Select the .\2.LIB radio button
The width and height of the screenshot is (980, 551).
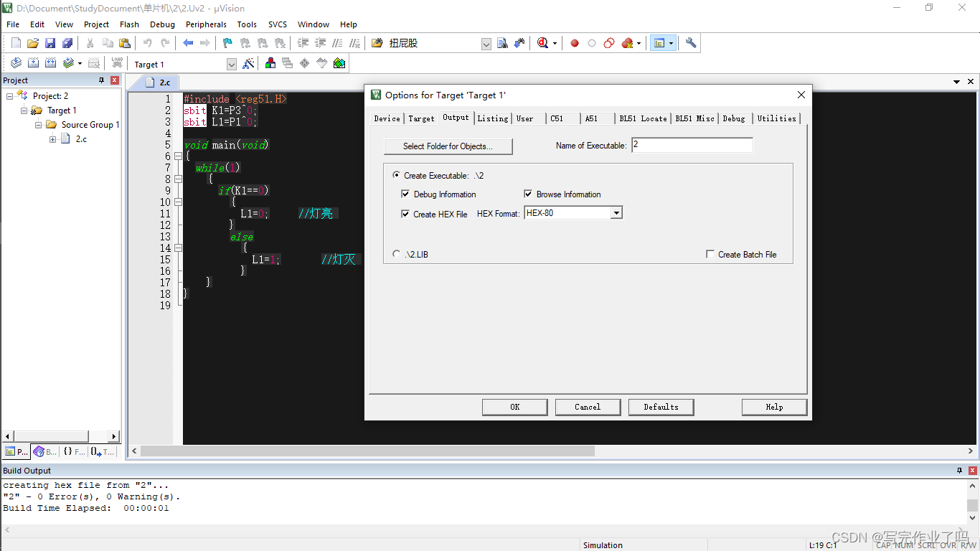397,254
